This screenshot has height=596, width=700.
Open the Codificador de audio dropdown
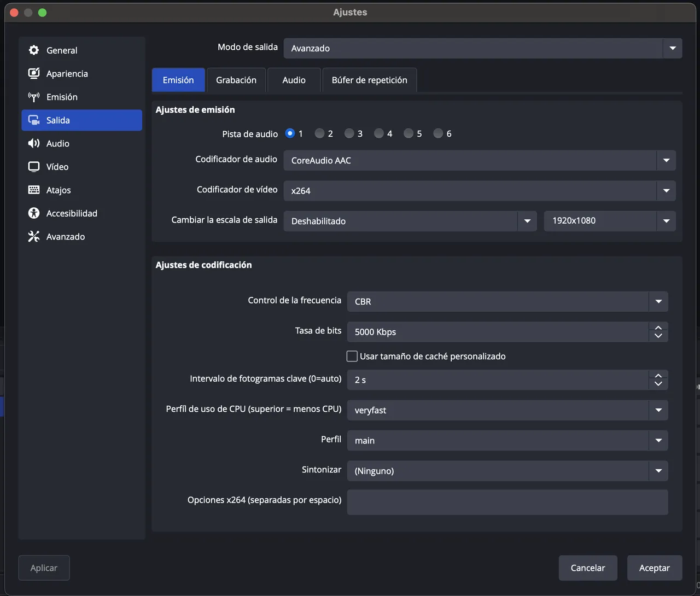480,160
